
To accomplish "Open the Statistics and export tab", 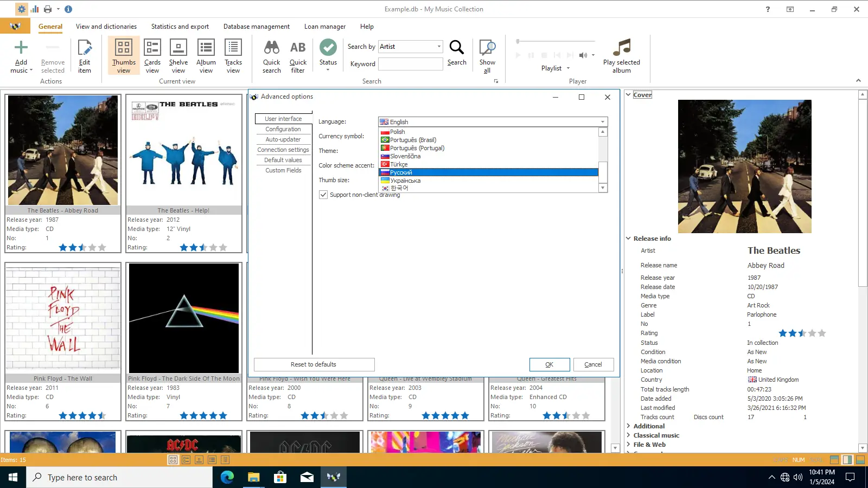I will pyautogui.click(x=180, y=27).
